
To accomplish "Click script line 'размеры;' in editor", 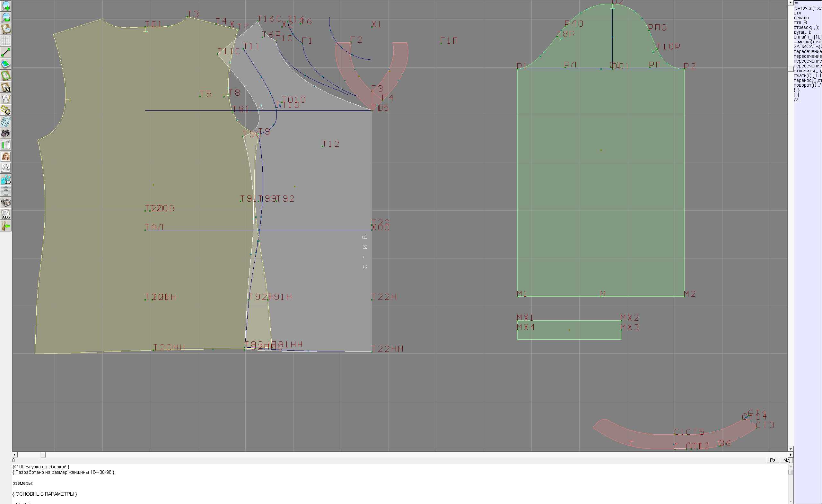I will click(x=22, y=483).
